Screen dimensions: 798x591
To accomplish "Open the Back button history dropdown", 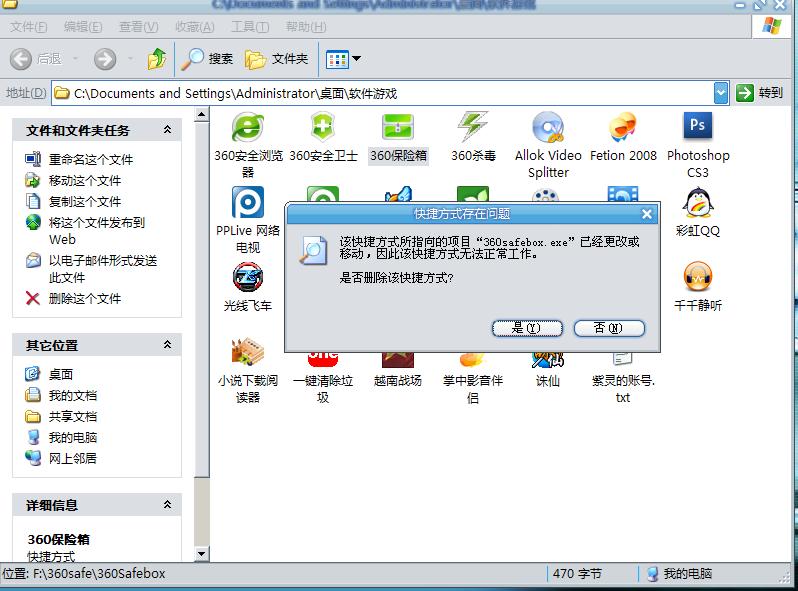I will [x=75, y=59].
